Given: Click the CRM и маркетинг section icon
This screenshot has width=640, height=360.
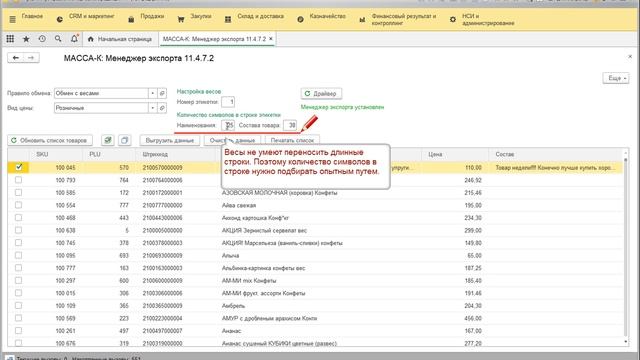Looking at the screenshot, I should coord(60,19).
